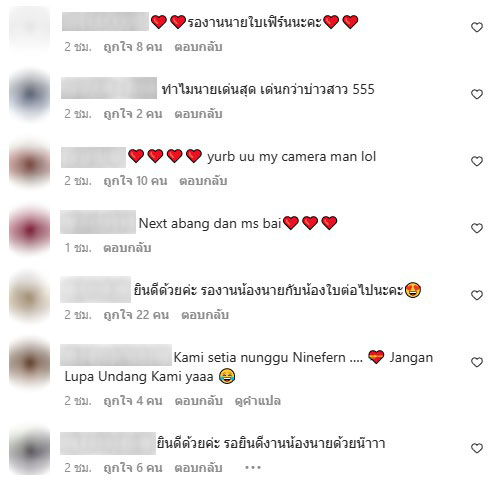
Task: Like the ยินดีด้วยค่ะ รองานน้องนายกับน้องใบ comment
Action: click(477, 295)
